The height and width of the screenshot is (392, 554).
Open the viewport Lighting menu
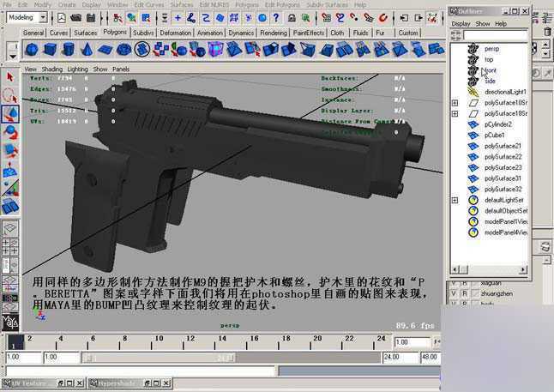(x=78, y=69)
